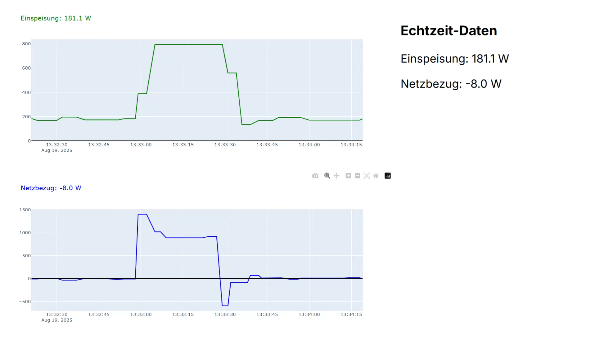
Task: Click the large Einspeisung: 181.1 W readout
Action: 454,59
